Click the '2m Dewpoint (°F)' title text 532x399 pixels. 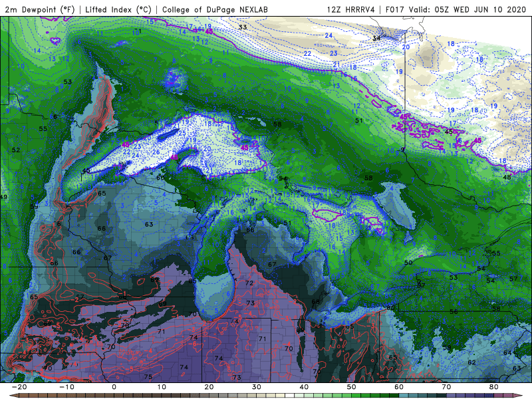[40, 9]
